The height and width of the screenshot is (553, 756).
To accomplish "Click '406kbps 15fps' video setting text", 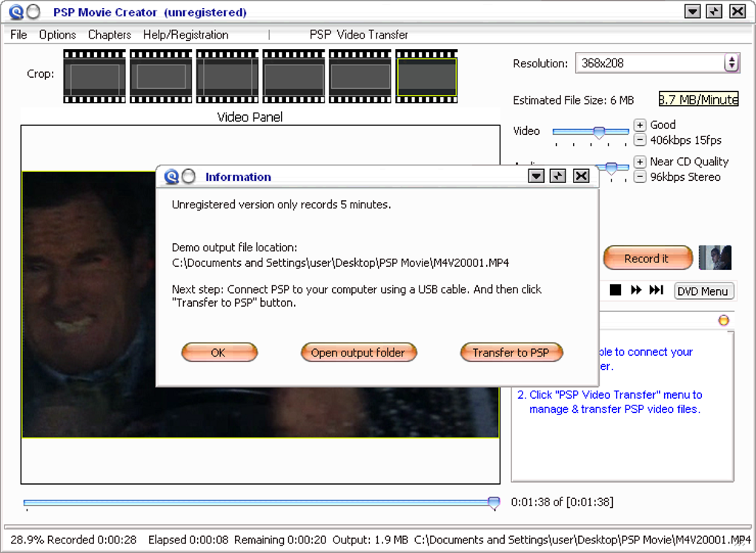I will click(x=686, y=140).
